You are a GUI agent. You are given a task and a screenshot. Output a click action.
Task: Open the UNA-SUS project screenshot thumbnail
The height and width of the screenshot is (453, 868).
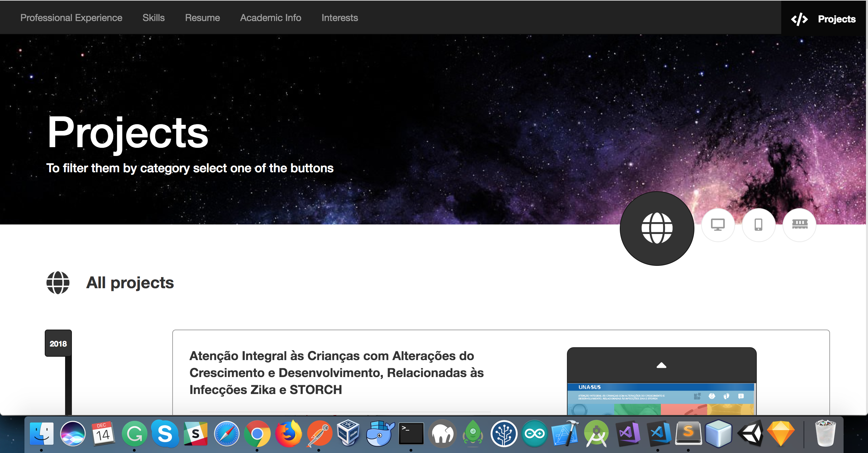coord(661,399)
